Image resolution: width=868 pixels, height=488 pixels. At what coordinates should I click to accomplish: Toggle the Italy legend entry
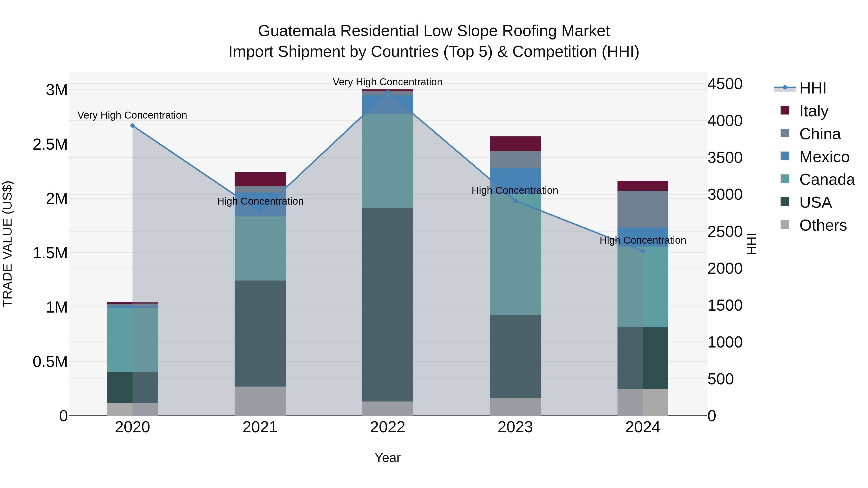coord(804,111)
